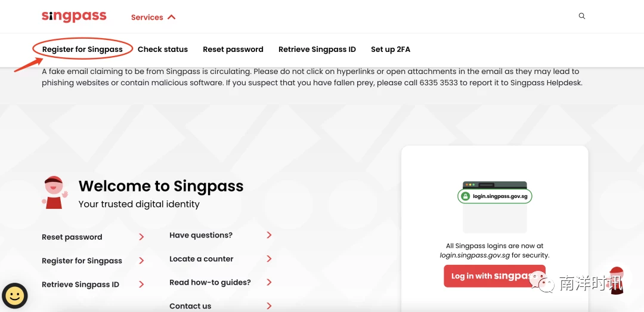This screenshot has height=312, width=644.
Task: Open the search magnifier icon
Action: (581, 16)
